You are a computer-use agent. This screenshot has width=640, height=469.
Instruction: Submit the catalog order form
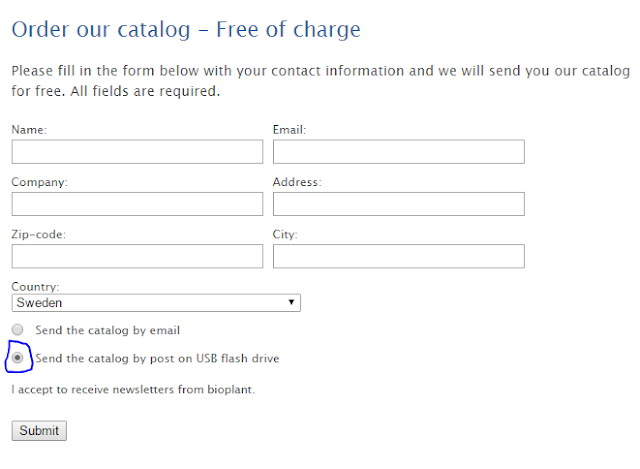pyautogui.click(x=39, y=431)
